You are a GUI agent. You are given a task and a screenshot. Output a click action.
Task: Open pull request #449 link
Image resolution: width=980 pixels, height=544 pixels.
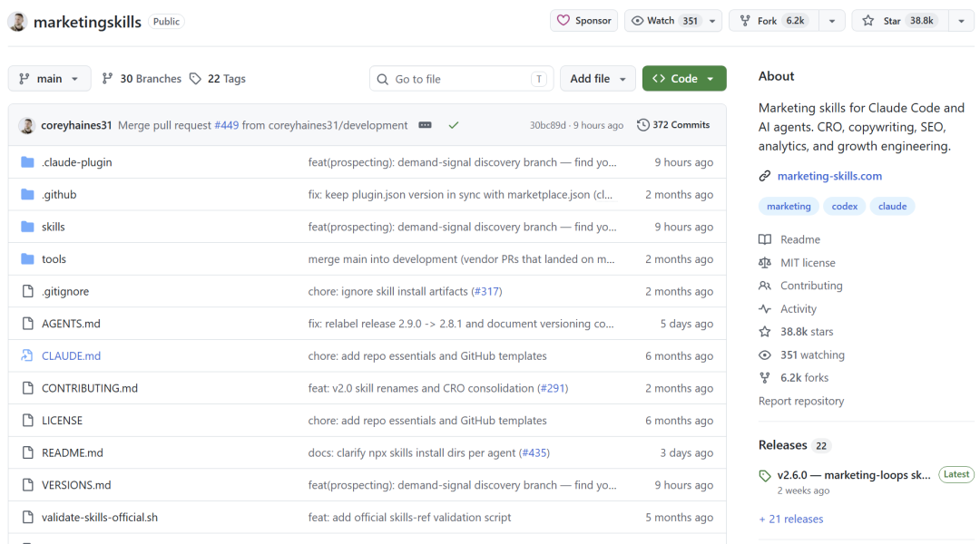tap(226, 125)
